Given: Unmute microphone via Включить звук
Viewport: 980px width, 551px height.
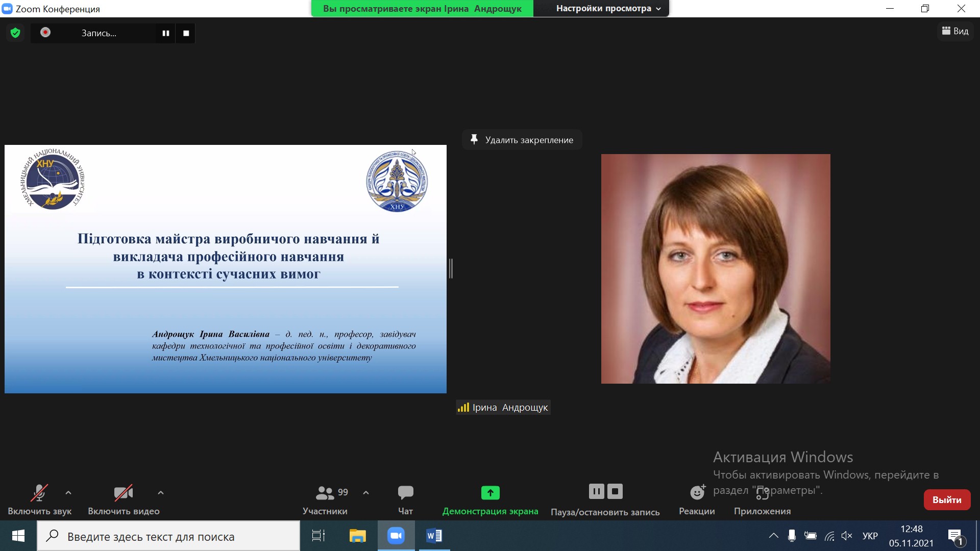Looking at the screenshot, I should (x=39, y=499).
